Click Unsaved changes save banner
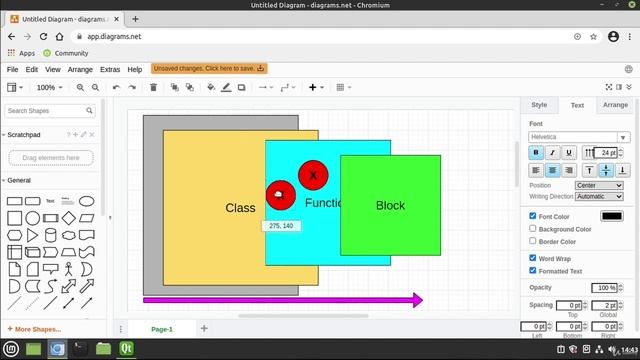Screen dimensions: 640x360 209,69
